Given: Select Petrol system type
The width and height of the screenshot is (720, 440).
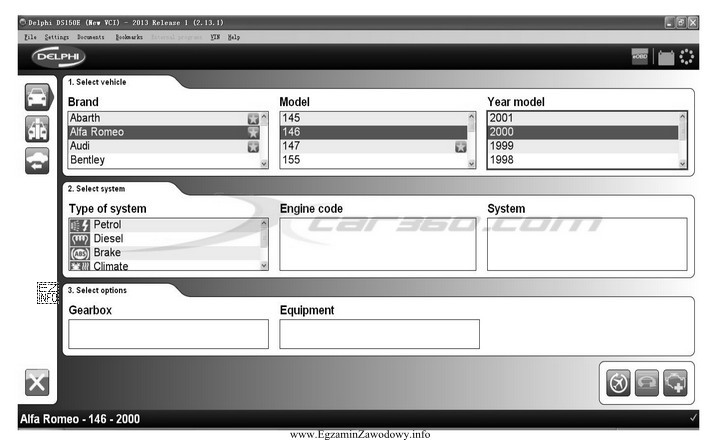Looking at the screenshot, I should point(164,225).
